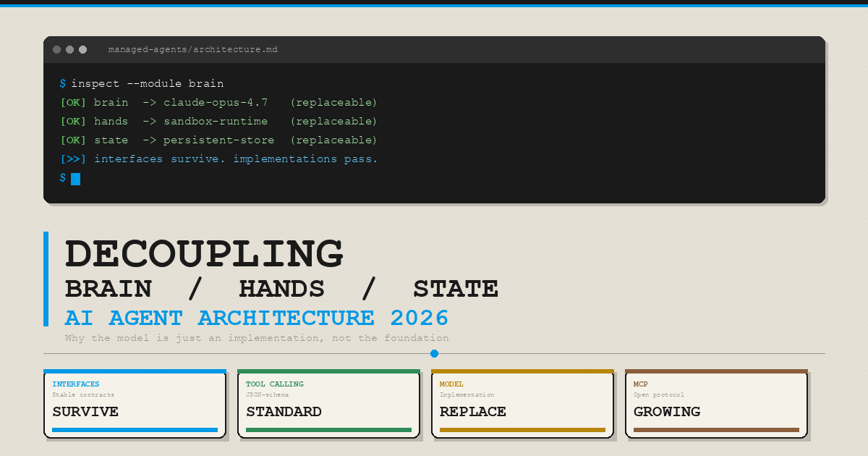Click 'Implementation' caption in MODEL card
This screenshot has width=868, height=456.
[467, 395]
